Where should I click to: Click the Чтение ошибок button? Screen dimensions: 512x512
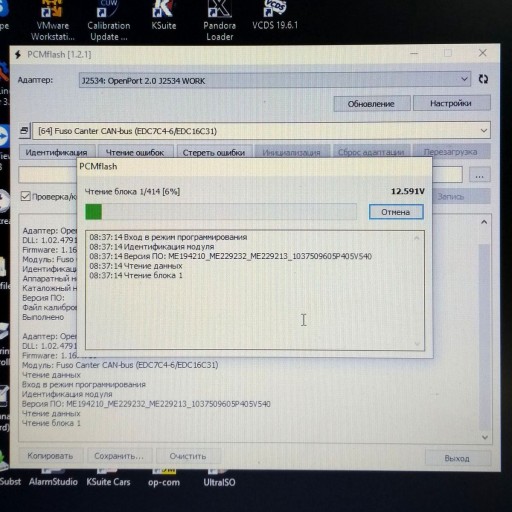click(135, 152)
